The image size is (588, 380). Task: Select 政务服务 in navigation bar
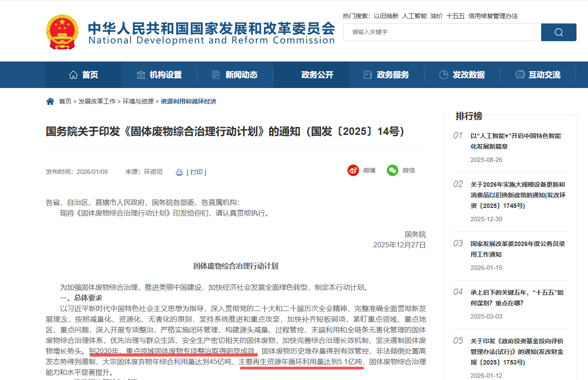click(386, 75)
